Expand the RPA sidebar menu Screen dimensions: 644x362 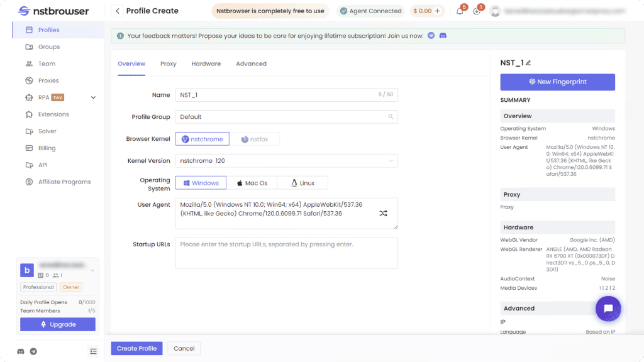tap(93, 97)
